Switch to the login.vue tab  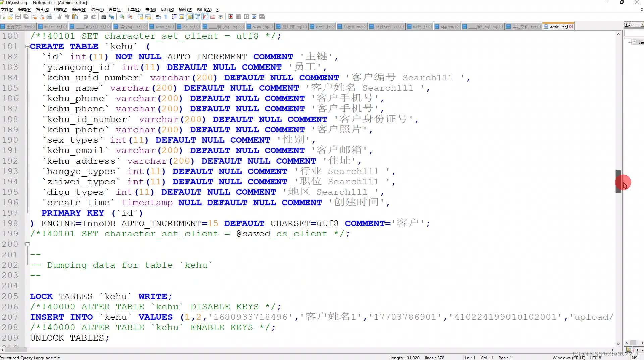pos(352,27)
